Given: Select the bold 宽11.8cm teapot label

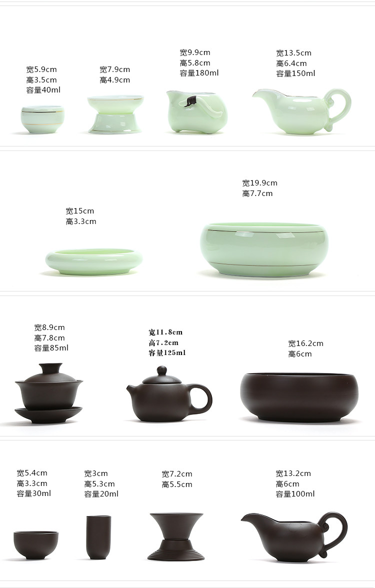Looking at the screenshot, I should pos(165,332).
